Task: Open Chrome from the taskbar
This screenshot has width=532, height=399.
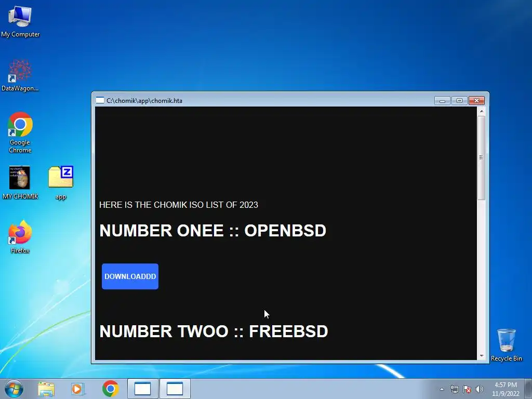Action: pos(111,389)
